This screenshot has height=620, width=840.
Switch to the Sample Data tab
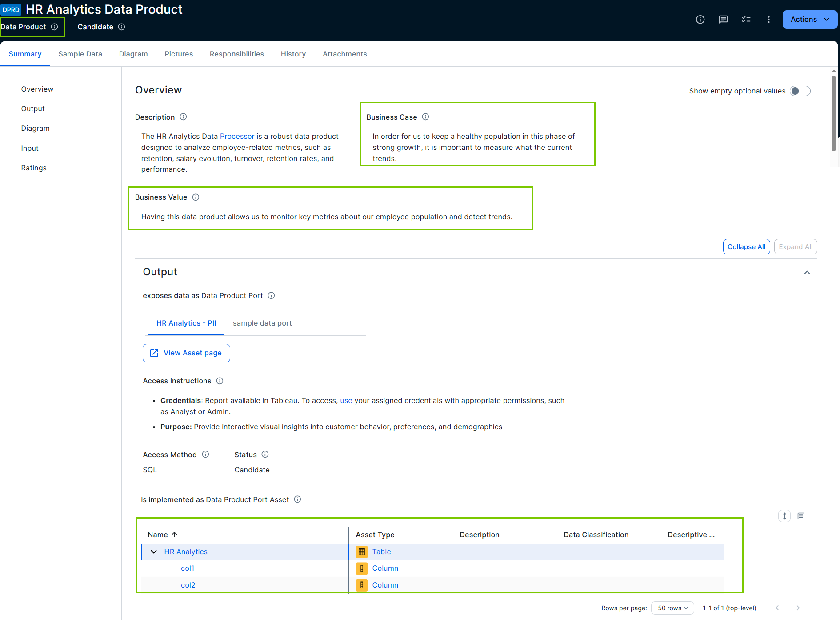click(x=80, y=54)
